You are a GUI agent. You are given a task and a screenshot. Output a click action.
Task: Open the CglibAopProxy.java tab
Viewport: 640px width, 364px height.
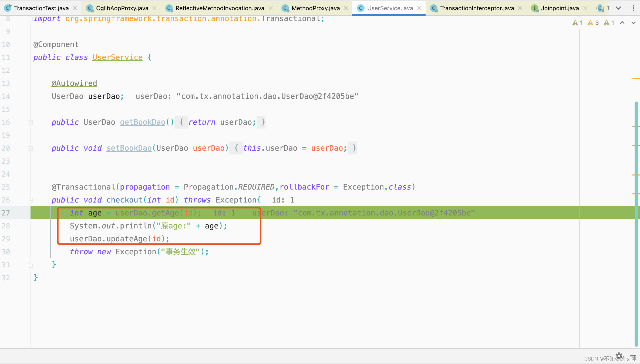pos(122,8)
